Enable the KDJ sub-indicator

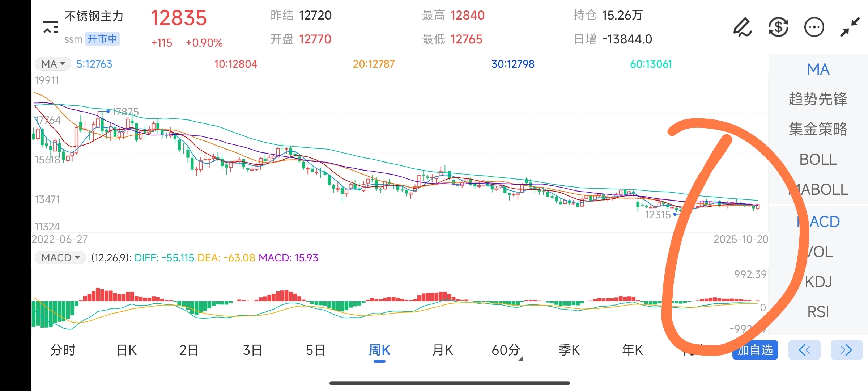click(818, 282)
